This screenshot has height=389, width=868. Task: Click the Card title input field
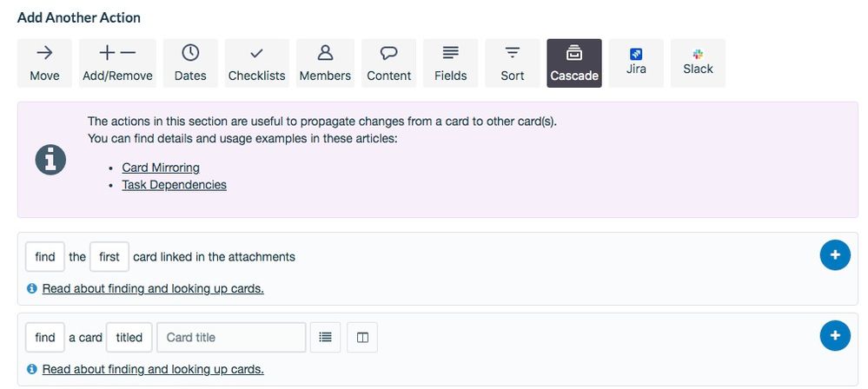click(x=231, y=338)
